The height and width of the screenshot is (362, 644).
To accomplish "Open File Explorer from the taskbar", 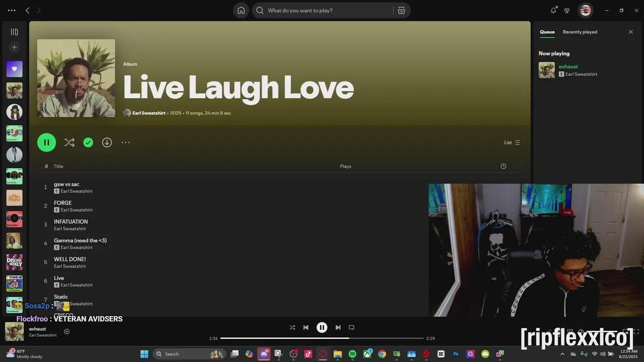I will tap(338, 354).
